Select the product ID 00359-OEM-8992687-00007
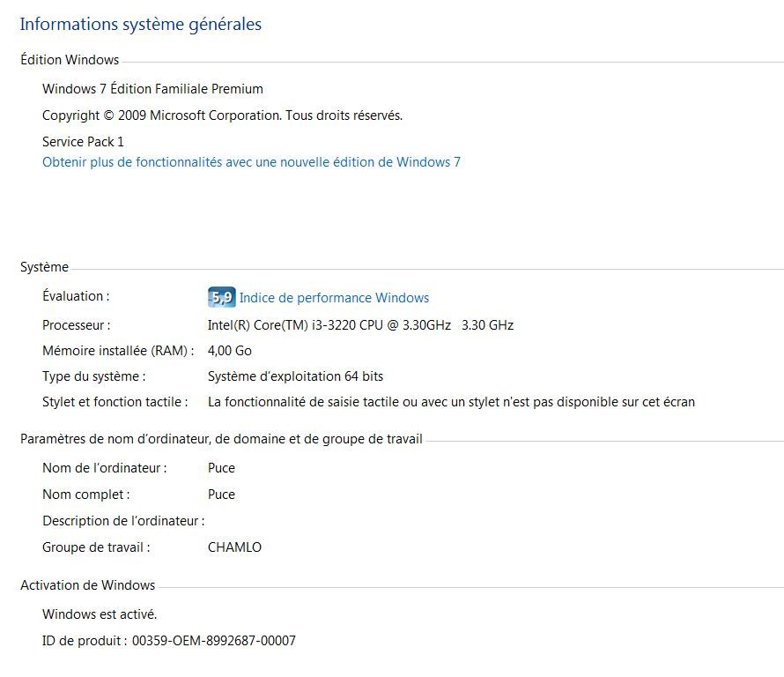 (x=213, y=641)
